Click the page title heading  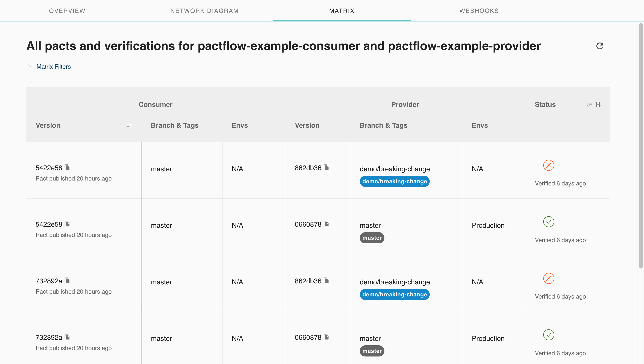coord(284,46)
